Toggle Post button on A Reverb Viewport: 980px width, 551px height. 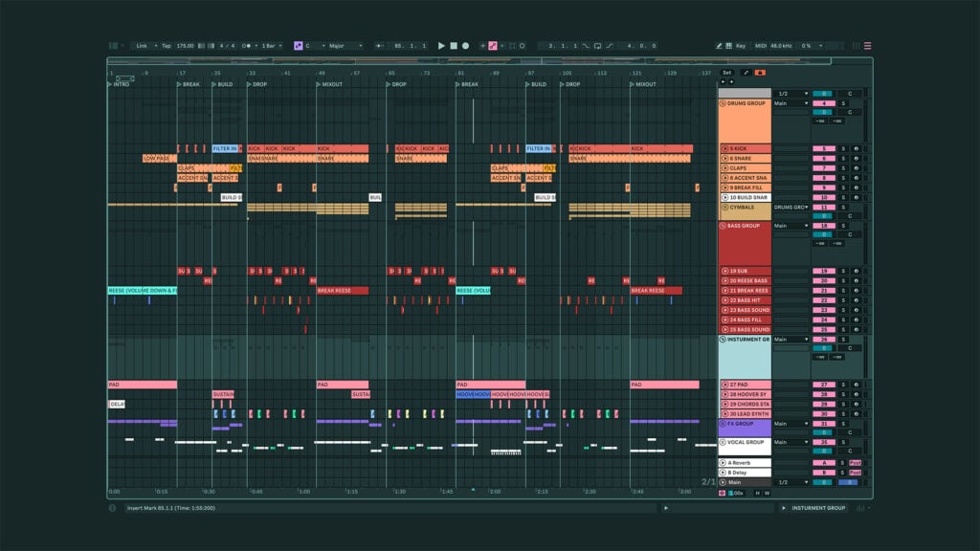pyautogui.click(x=855, y=463)
